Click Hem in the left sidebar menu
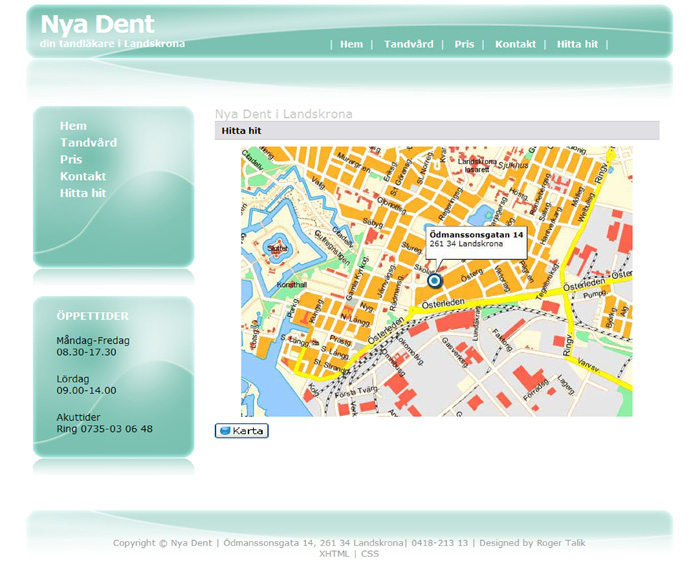700x582 pixels. coord(73,126)
